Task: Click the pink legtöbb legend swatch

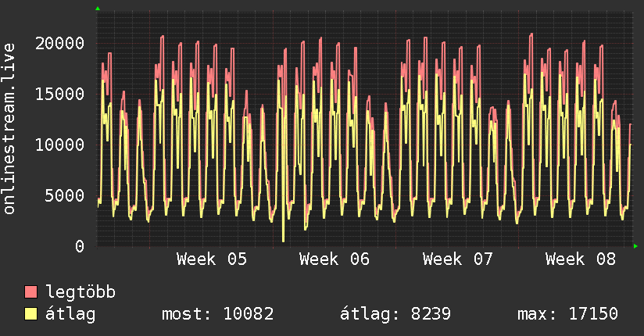Action: click(30, 291)
